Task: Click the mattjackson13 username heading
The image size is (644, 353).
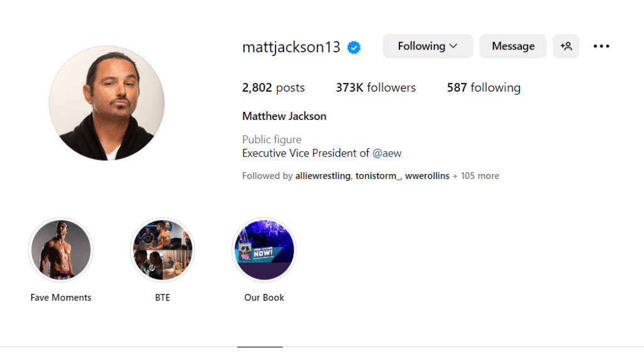Action: [x=291, y=47]
